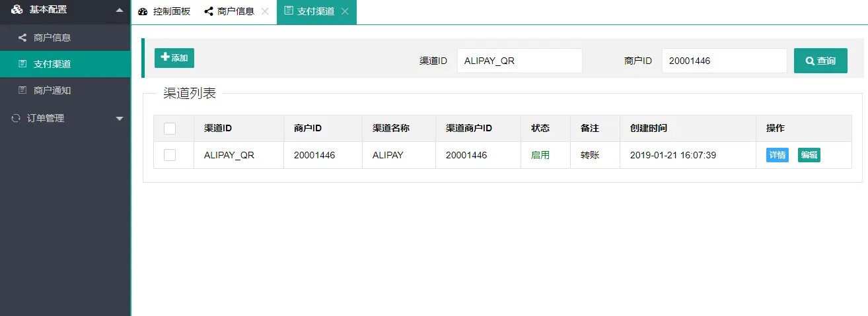
Task: Click the refresh icon beside 订单管理
Action: click(16, 118)
